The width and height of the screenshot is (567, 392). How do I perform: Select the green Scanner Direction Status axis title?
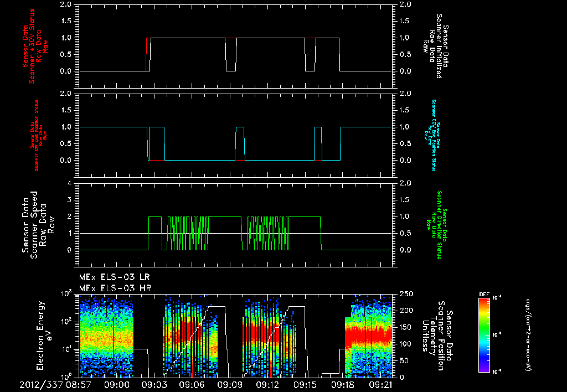436,225
